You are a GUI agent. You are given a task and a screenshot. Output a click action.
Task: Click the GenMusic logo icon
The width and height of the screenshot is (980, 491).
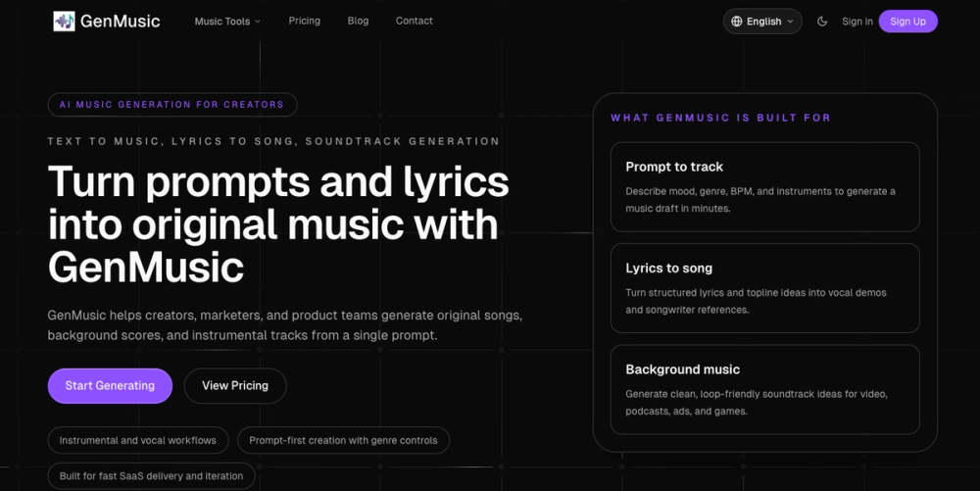pos(64,22)
